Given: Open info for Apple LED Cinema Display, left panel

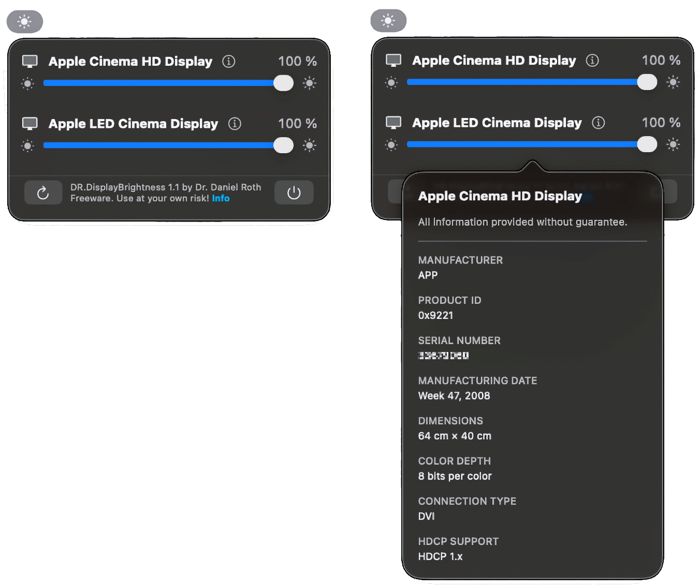Looking at the screenshot, I should tap(235, 124).
